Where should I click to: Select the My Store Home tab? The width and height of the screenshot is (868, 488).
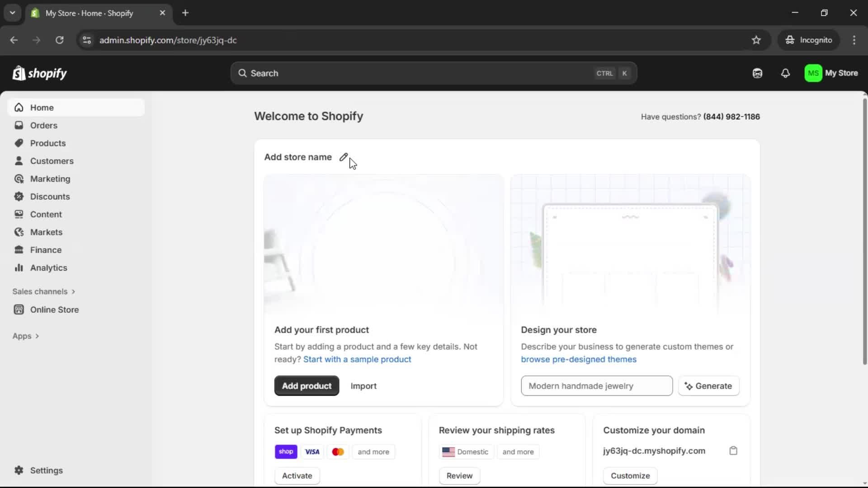click(99, 14)
